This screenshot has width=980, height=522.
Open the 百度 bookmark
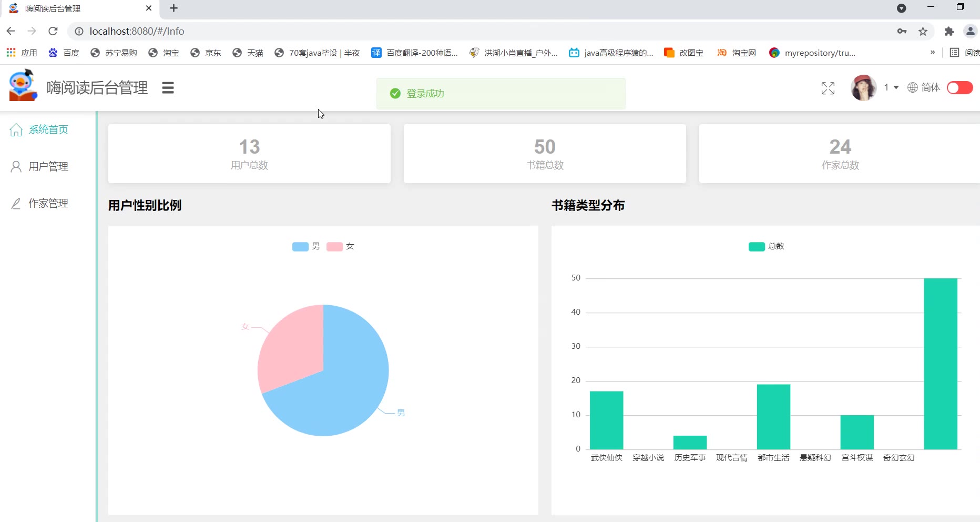64,53
